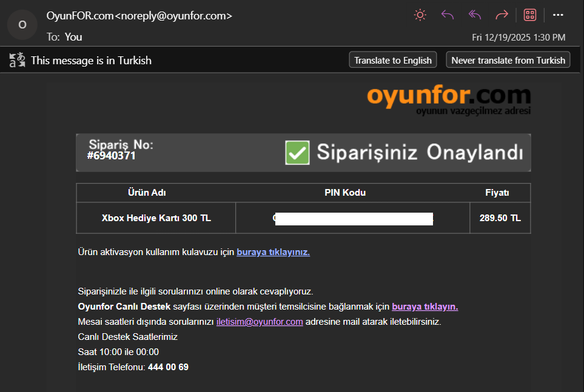Click the redacted PIN Kodu cell
The width and height of the screenshot is (584, 392).
coord(353,219)
